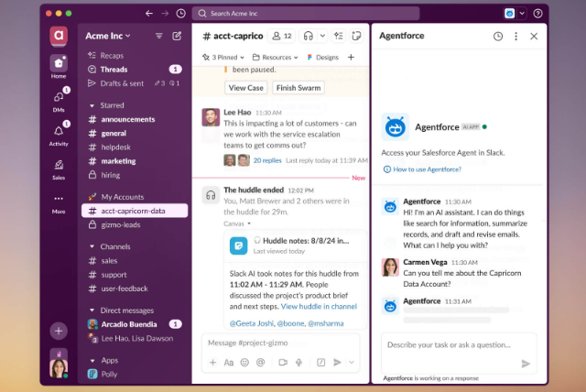Click the Search Acme Inc field
This screenshot has width=586, height=392.
[306, 14]
